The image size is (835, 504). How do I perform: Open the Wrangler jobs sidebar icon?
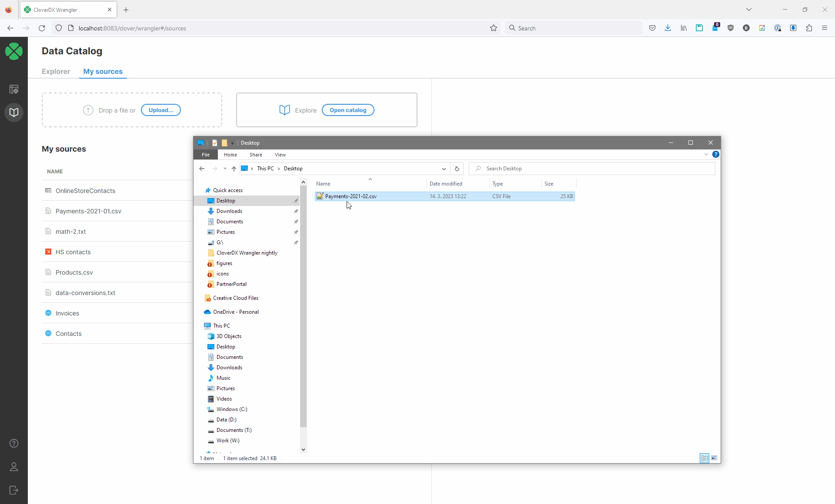click(x=14, y=89)
